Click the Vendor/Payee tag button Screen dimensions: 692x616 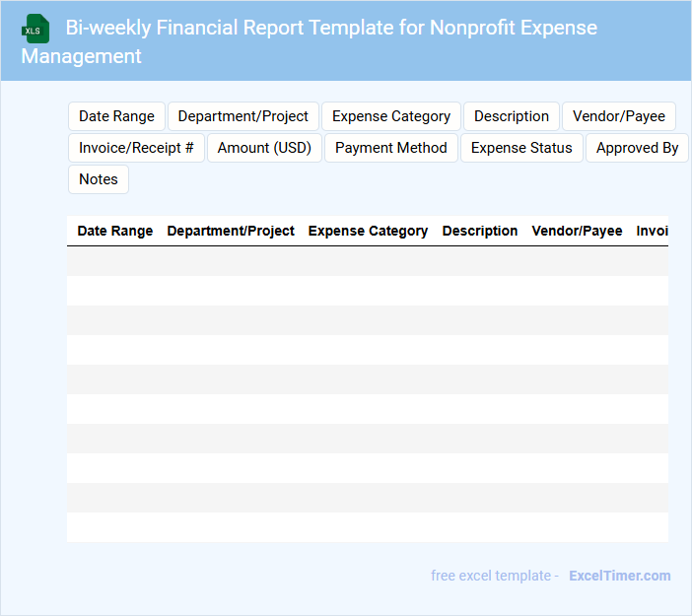tap(619, 116)
